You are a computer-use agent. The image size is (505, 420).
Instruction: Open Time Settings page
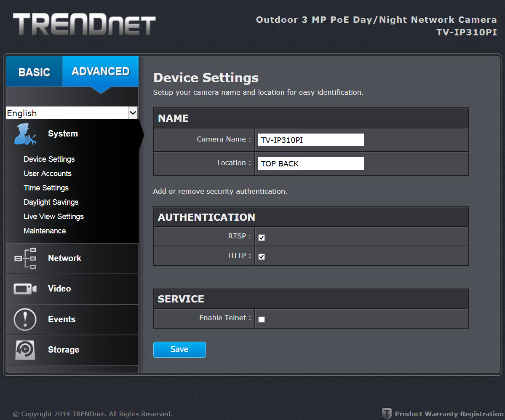[46, 188]
